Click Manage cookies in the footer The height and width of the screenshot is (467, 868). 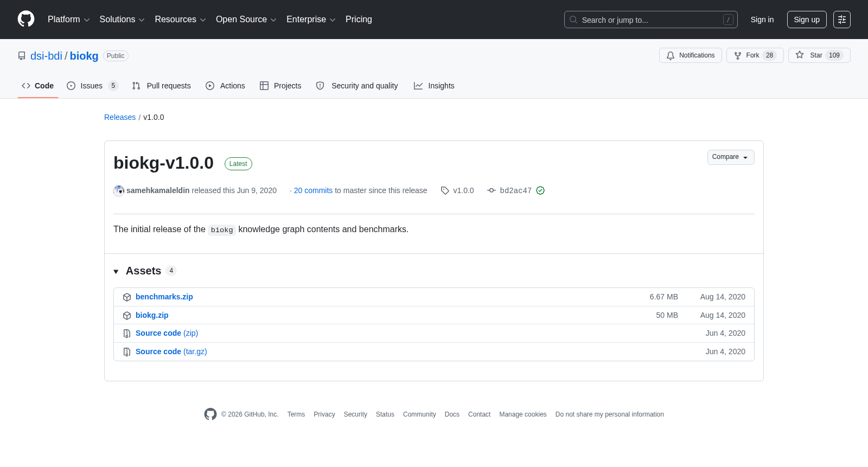pyautogui.click(x=523, y=414)
